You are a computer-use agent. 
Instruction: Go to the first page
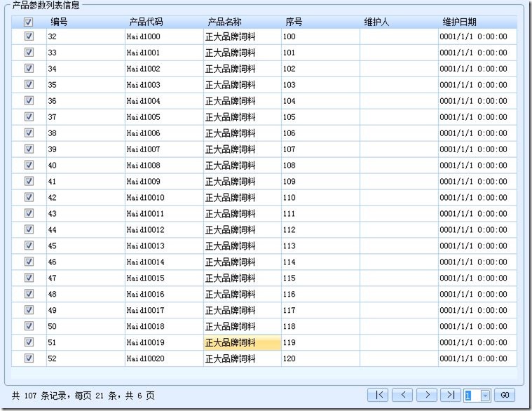coord(378,395)
